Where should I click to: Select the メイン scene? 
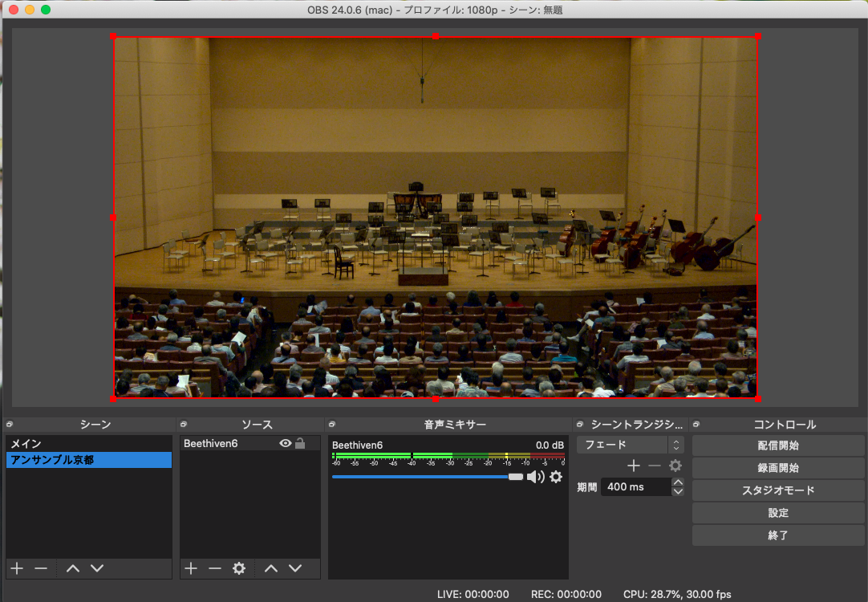[x=89, y=444]
